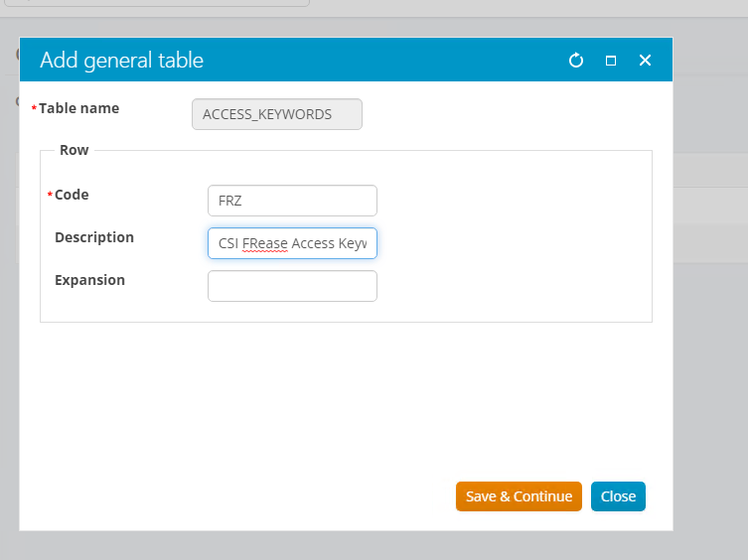Click the refresh icon in dialog header
The image size is (748, 560).
click(x=576, y=61)
